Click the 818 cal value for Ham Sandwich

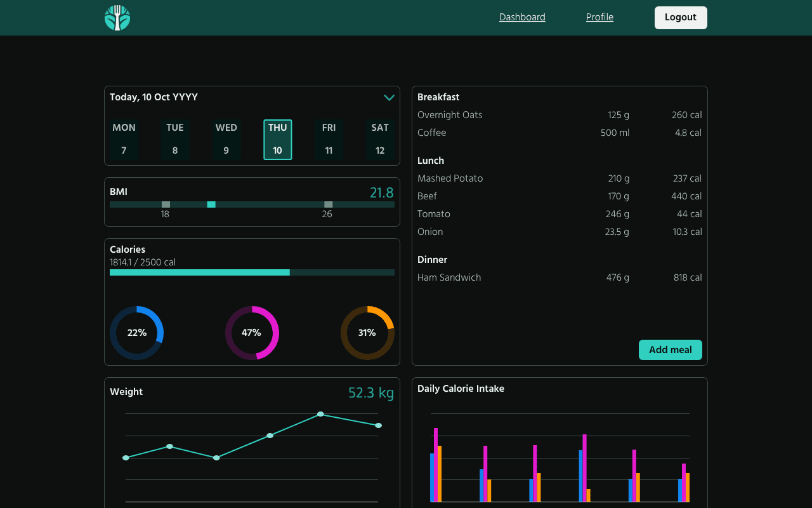(x=688, y=277)
